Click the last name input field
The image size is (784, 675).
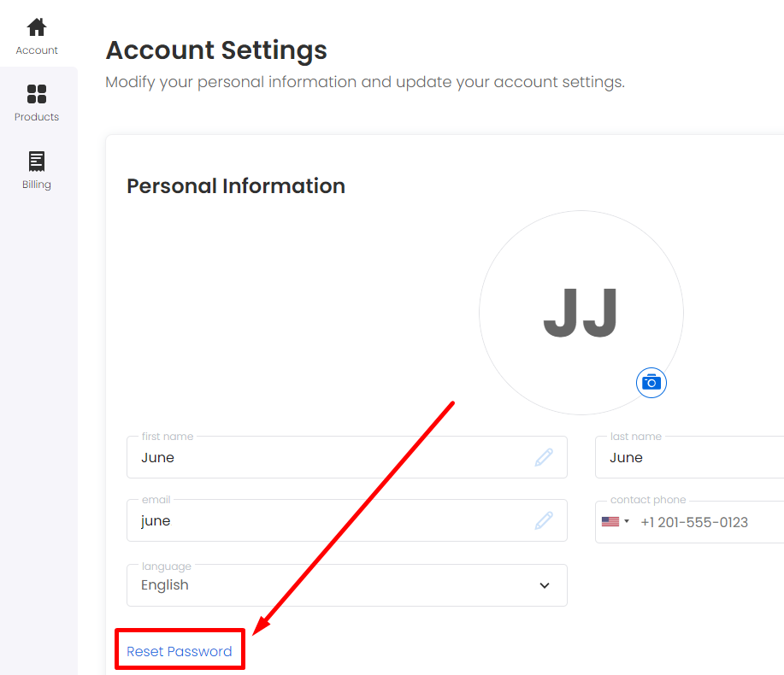[689, 457]
